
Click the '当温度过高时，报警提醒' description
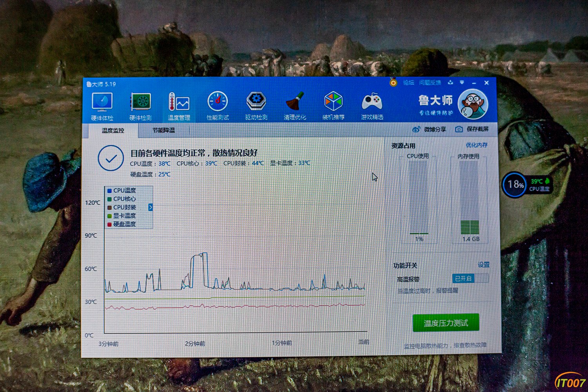[427, 291]
